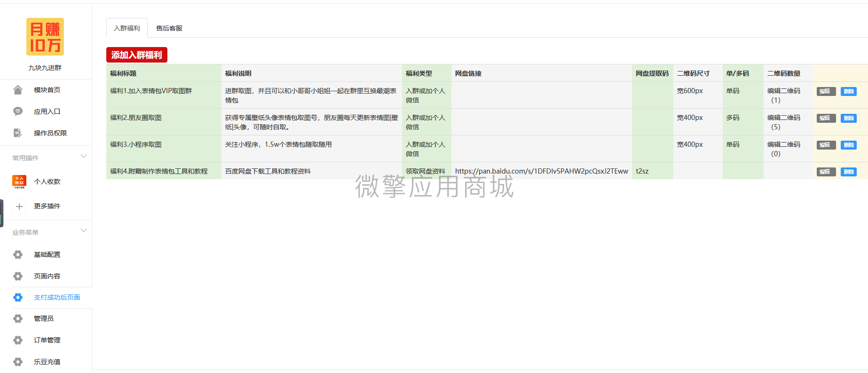Switch to the 售后客服 tab
The height and width of the screenshot is (373, 868).
point(169,28)
